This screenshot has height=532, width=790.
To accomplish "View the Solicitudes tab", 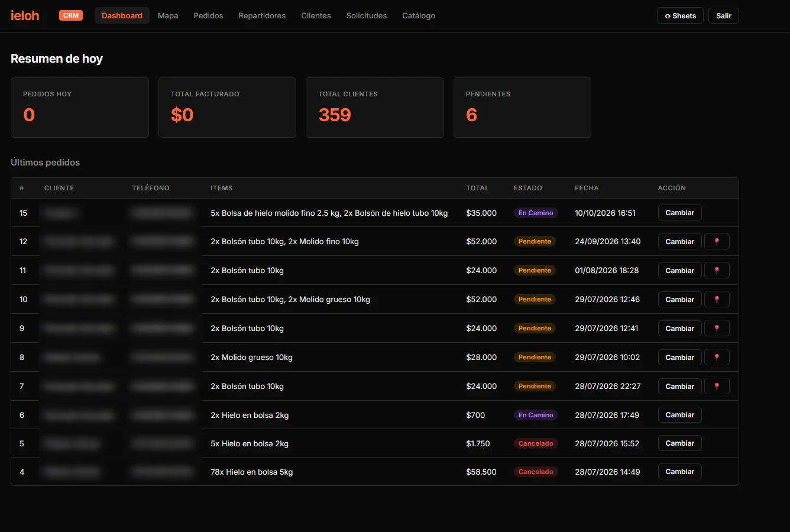I will (x=367, y=15).
